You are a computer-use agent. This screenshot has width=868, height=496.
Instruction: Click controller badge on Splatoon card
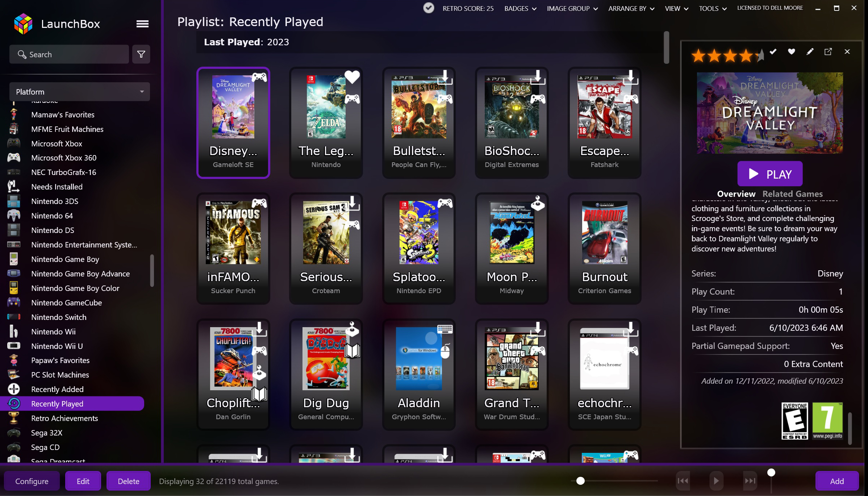[445, 203]
